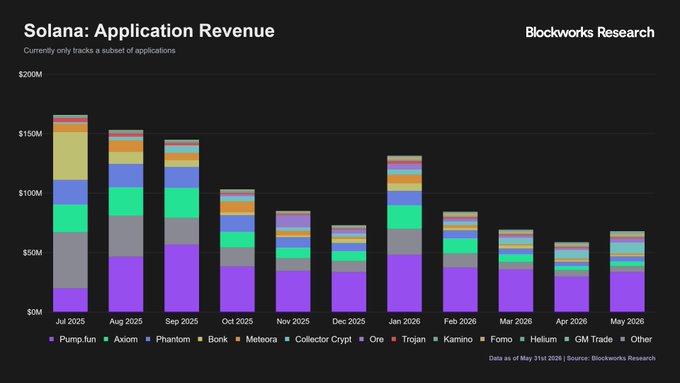The height and width of the screenshot is (383, 680).
Task: Toggle the Kamino legend label
Action: point(458,339)
